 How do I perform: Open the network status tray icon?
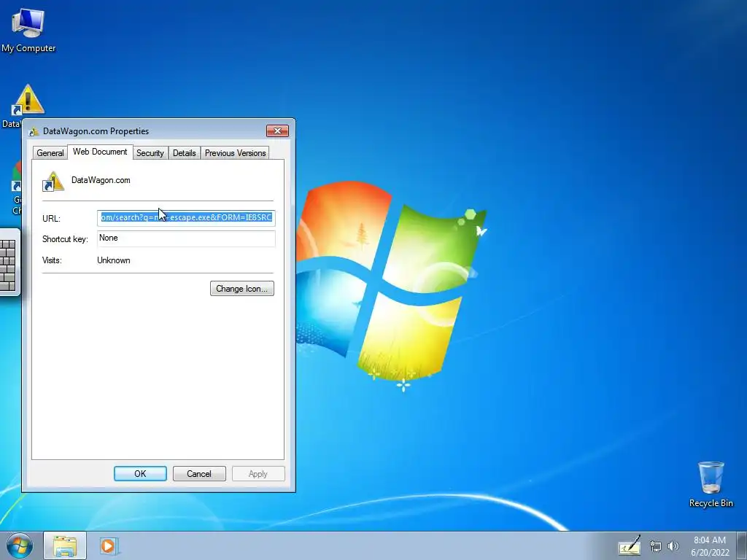click(656, 546)
